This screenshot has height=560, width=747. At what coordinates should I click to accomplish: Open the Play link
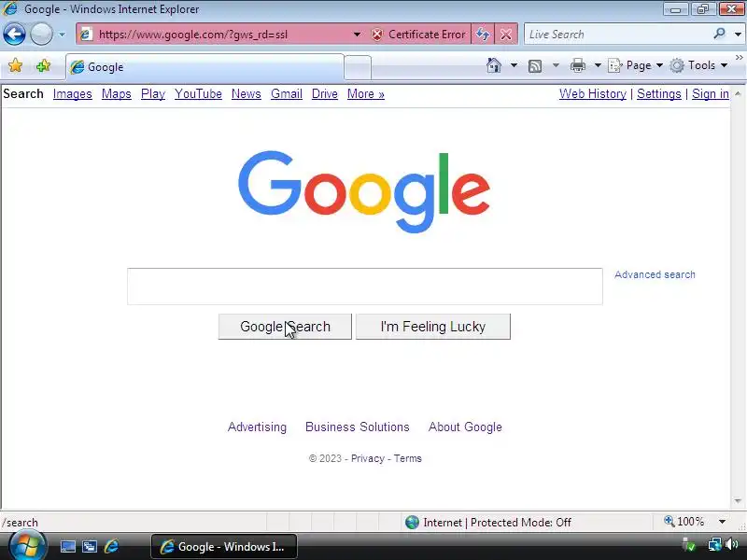[x=153, y=94]
